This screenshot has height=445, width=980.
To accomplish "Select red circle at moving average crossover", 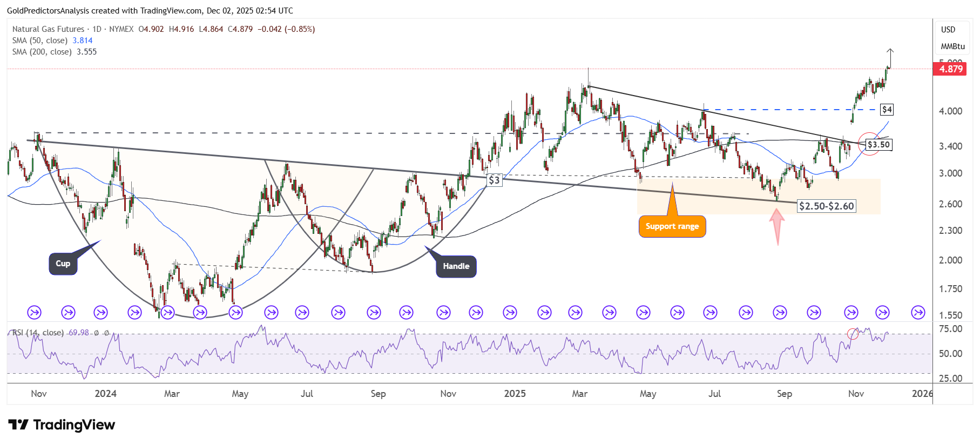I will [868, 144].
